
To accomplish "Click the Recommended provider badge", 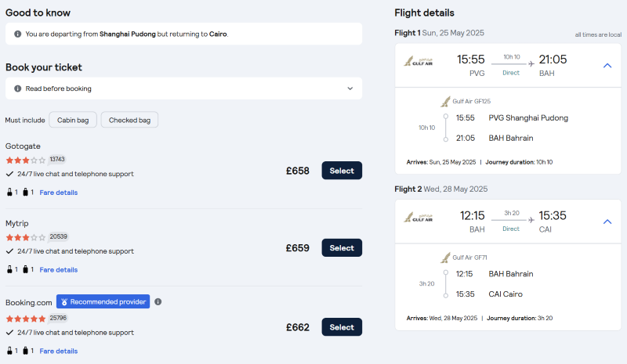I will (x=103, y=301).
